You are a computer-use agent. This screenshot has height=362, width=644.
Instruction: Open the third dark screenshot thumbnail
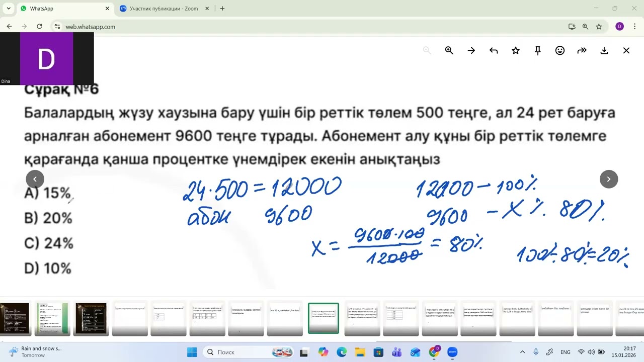[x=91, y=318]
